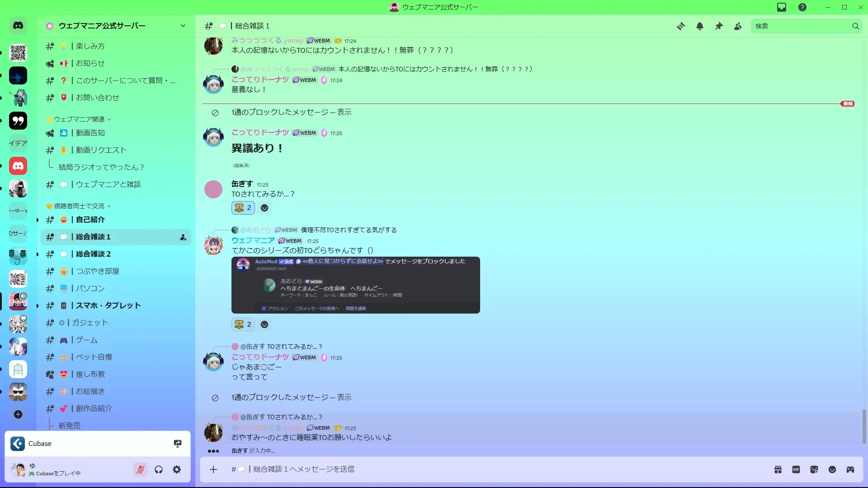Open the threads icon in channel header

click(680, 26)
